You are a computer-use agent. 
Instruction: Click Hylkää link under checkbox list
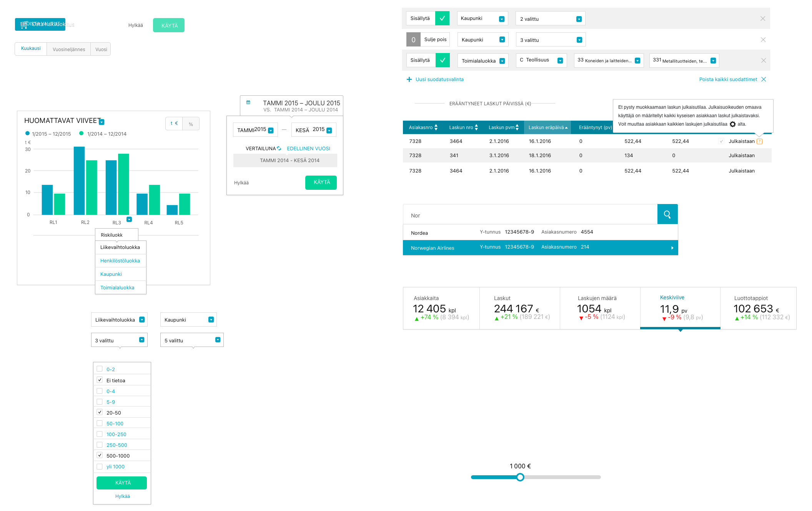click(x=123, y=496)
